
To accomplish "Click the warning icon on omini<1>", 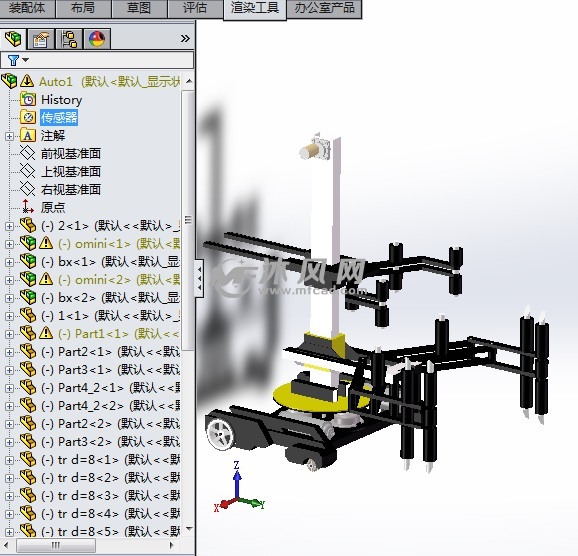I will click(46, 243).
